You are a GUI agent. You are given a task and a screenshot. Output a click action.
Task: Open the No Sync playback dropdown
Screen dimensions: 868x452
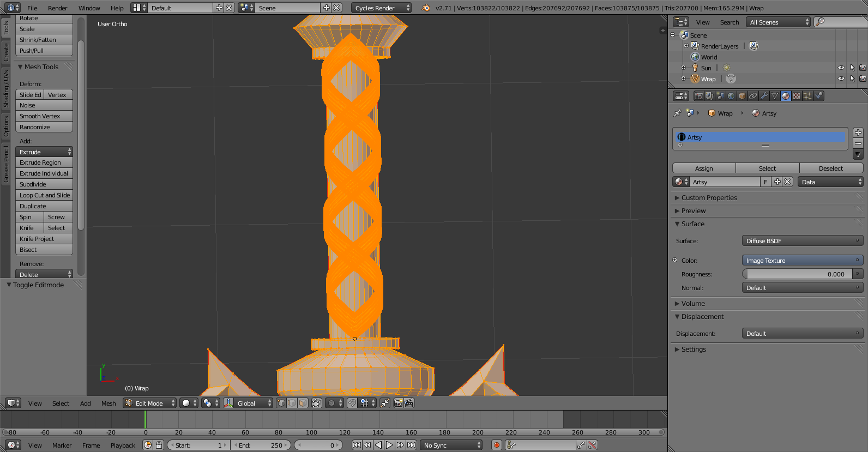451,445
